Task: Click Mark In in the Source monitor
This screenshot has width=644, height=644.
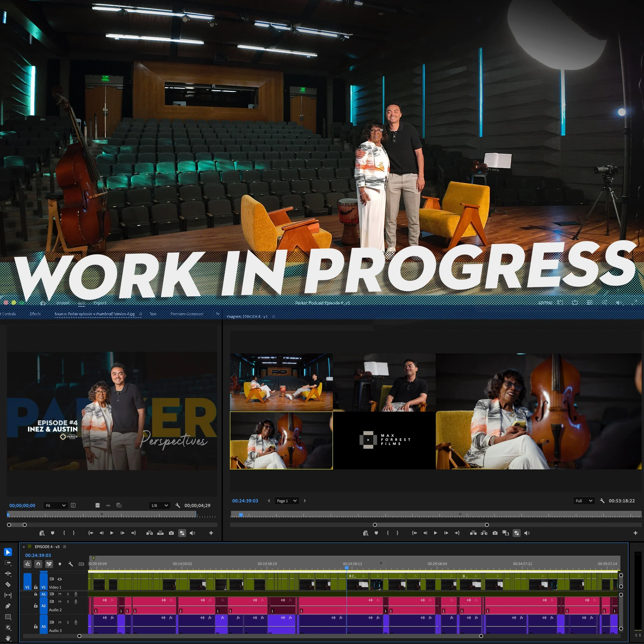Action: 64,533
